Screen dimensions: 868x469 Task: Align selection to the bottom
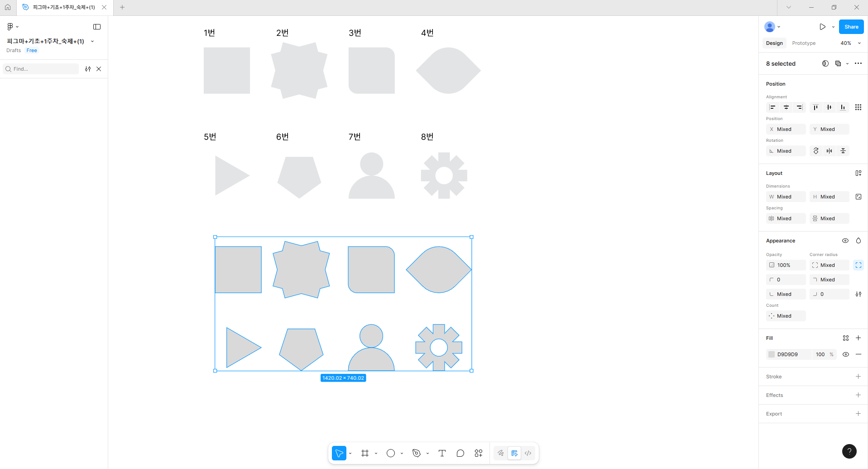[843, 107]
